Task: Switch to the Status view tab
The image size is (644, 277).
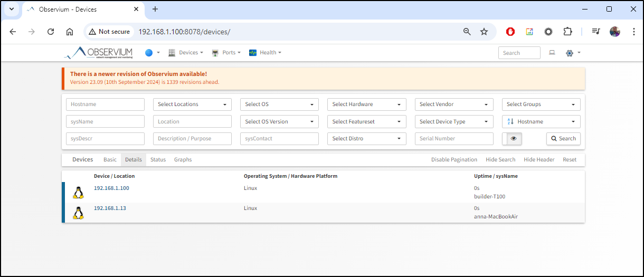Action: click(158, 159)
